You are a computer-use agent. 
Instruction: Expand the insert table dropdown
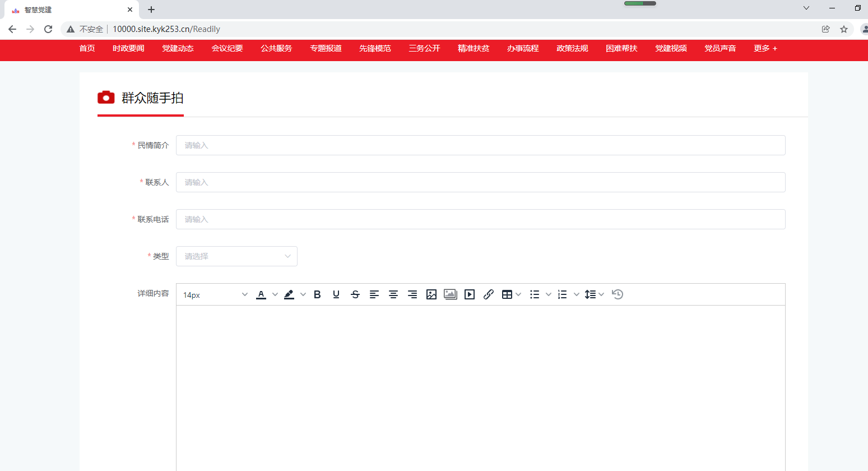tap(511, 294)
